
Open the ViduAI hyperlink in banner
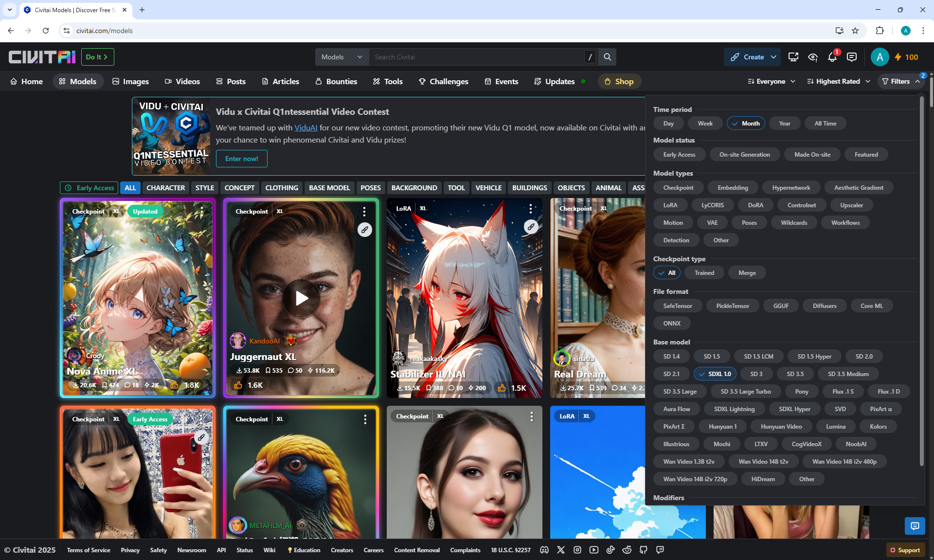pos(305,128)
